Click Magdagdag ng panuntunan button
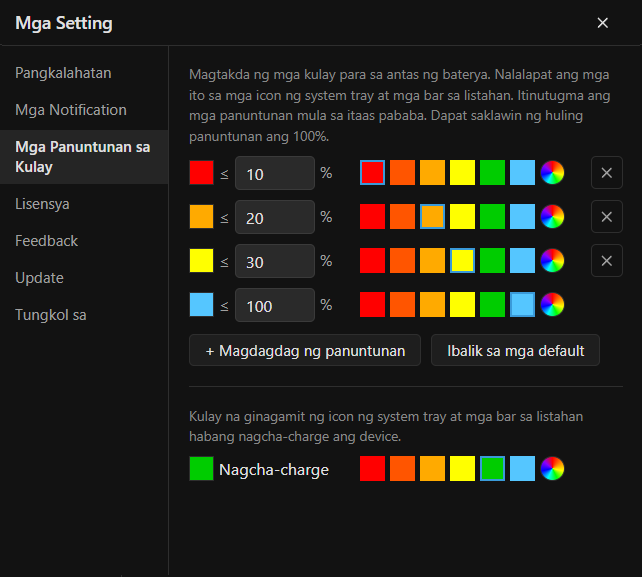Viewport: 642px width, 577px height. point(305,351)
